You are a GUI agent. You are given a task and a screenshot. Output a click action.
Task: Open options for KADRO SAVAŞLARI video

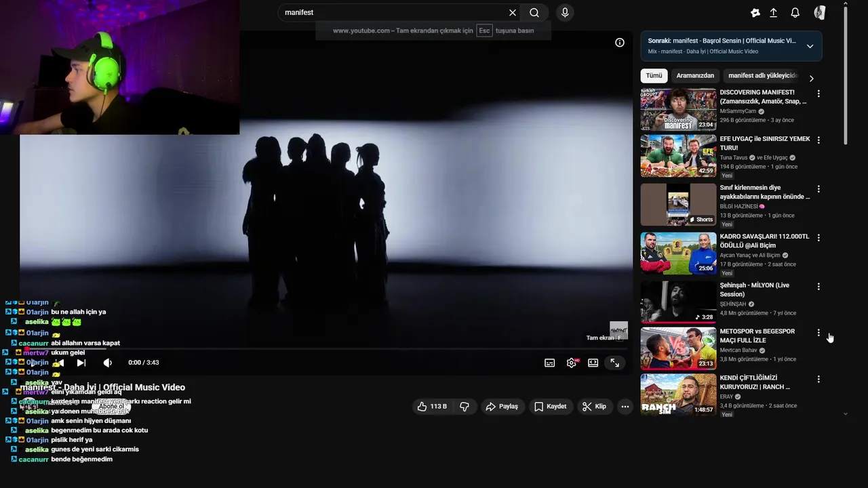coord(818,237)
